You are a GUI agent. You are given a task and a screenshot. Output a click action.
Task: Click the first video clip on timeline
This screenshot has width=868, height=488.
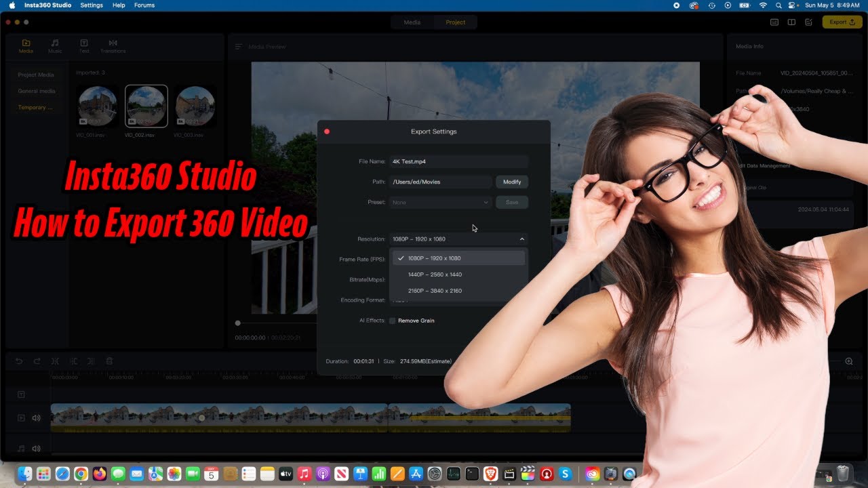coord(218,418)
